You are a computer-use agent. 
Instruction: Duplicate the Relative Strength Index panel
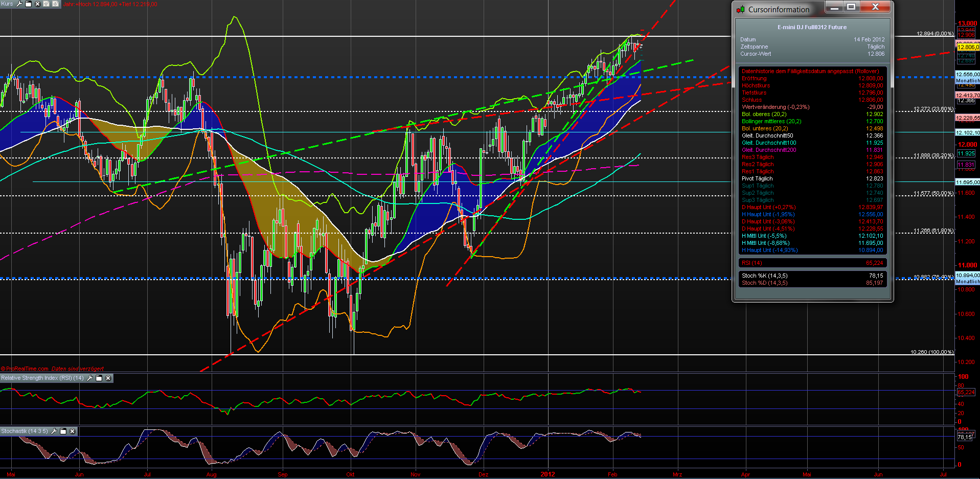[99, 378]
